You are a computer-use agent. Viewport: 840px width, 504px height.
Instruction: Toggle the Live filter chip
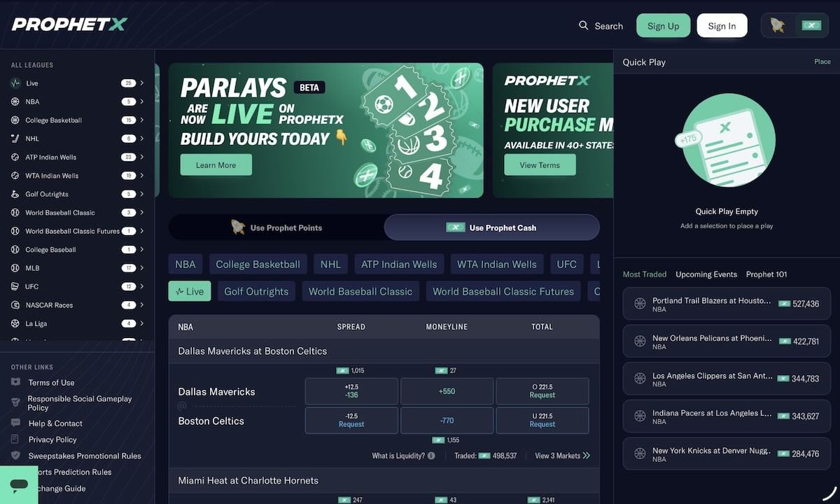point(190,291)
